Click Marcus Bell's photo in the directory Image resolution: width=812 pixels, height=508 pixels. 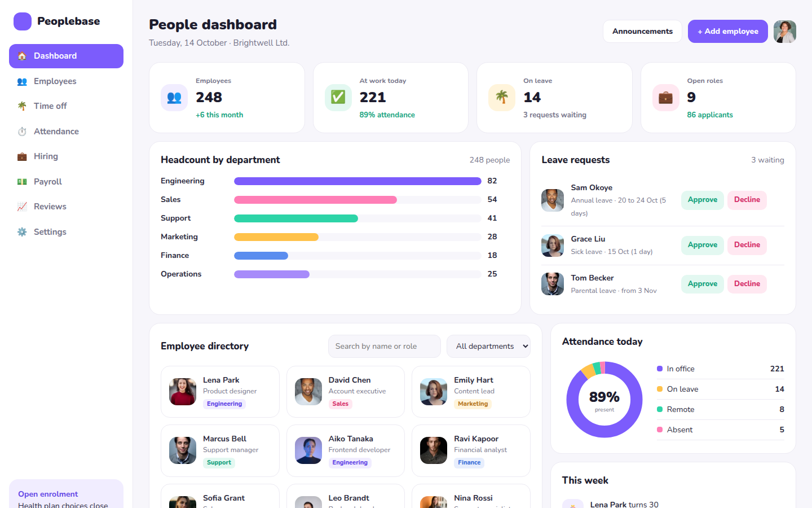click(183, 450)
